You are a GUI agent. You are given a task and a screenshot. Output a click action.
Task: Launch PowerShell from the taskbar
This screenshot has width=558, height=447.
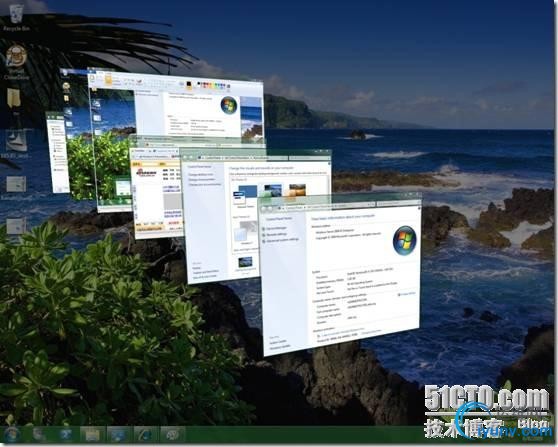(x=66, y=435)
